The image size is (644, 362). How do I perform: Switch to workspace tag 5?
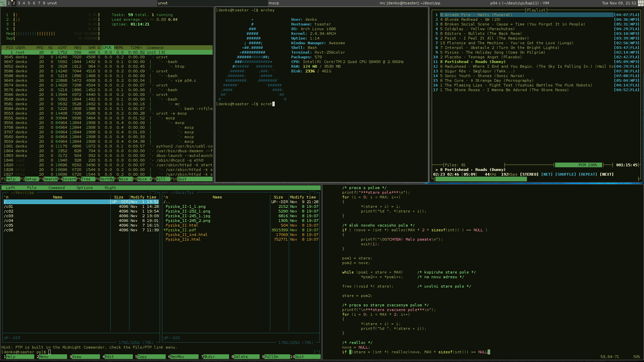[29, 3]
